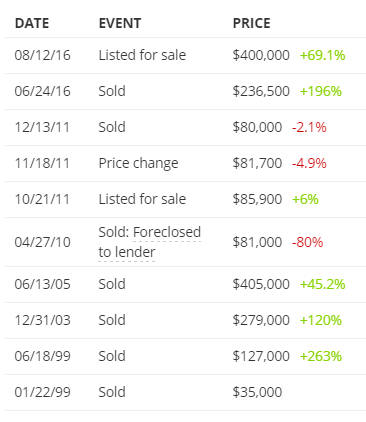The image size is (366, 422).
Task: Click the $405,000 price value
Action: point(261,284)
